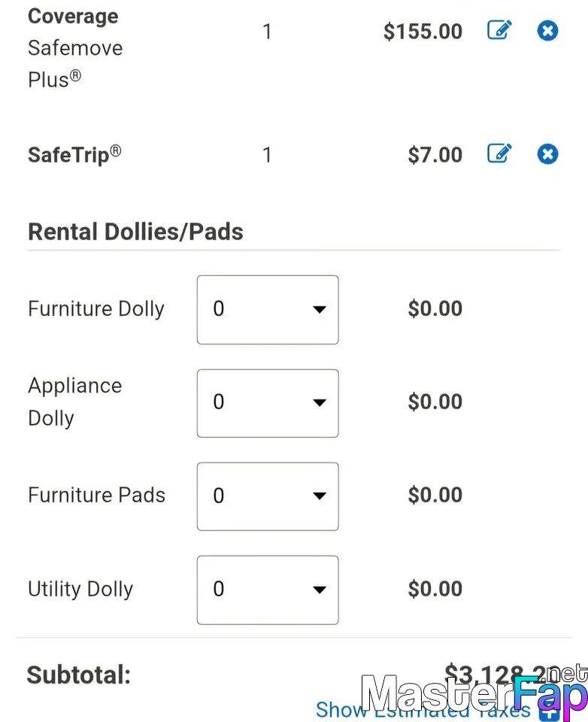588x722 pixels.
Task: Open the Furniture Dolly quantity dropdown
Action: point(268,309)
